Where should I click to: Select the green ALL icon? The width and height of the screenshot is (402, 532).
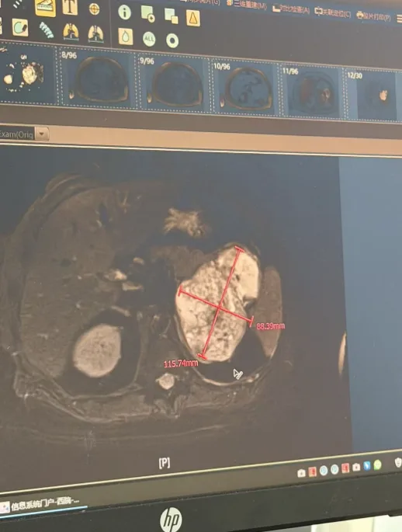[x=149, y=39]
